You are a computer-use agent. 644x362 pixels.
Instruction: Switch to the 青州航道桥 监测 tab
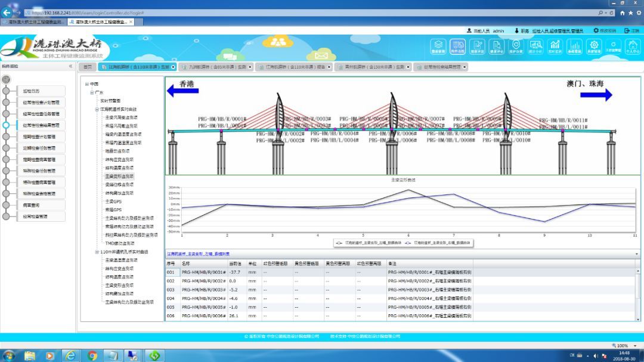372,67
